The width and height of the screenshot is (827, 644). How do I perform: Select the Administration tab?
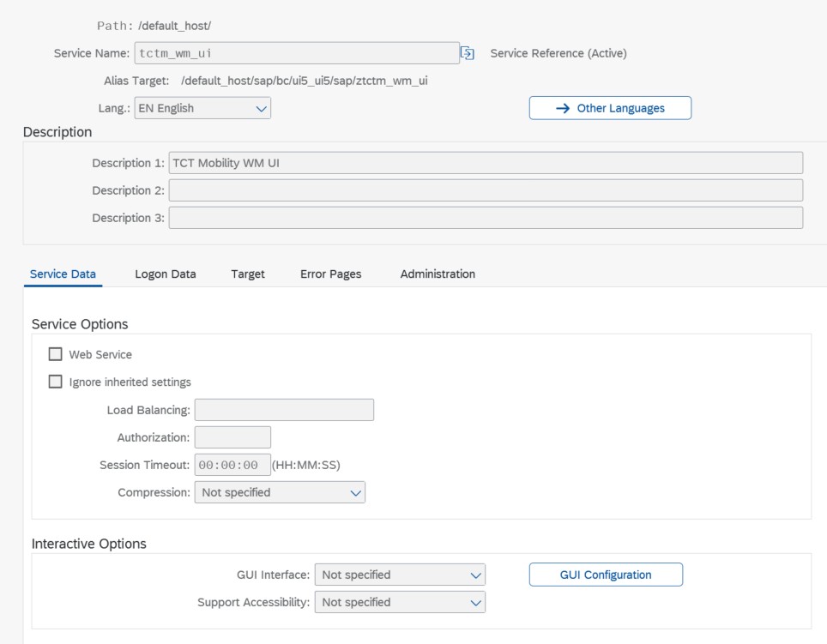coord(438,274)
